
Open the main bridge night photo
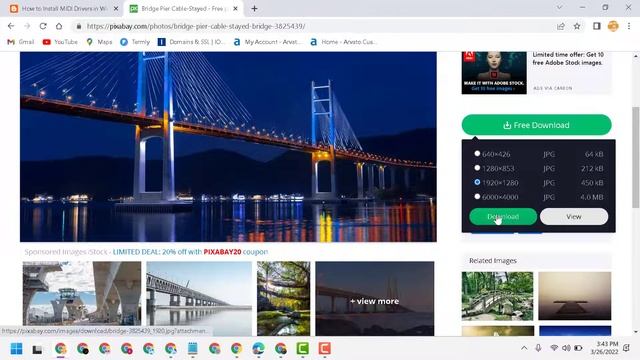228,147
